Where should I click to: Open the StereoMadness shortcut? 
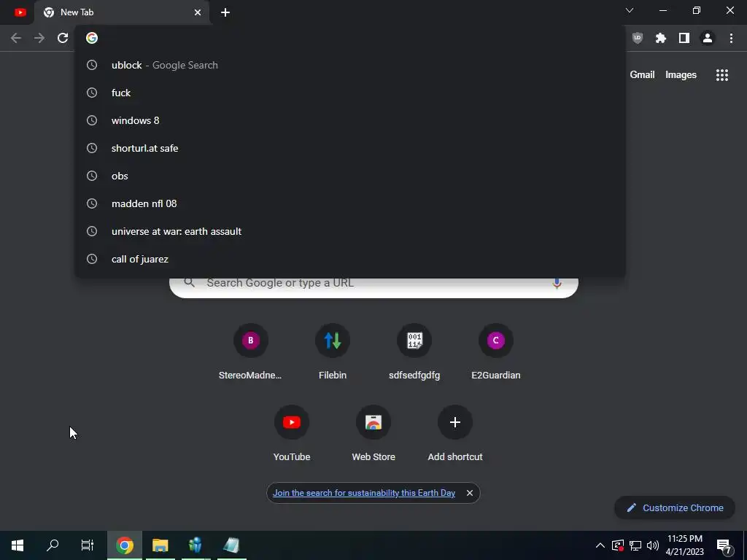pos(251,352)
